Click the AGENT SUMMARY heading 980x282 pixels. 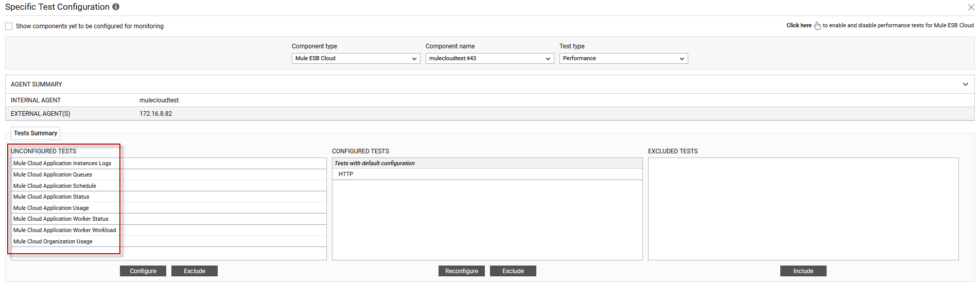37,84
